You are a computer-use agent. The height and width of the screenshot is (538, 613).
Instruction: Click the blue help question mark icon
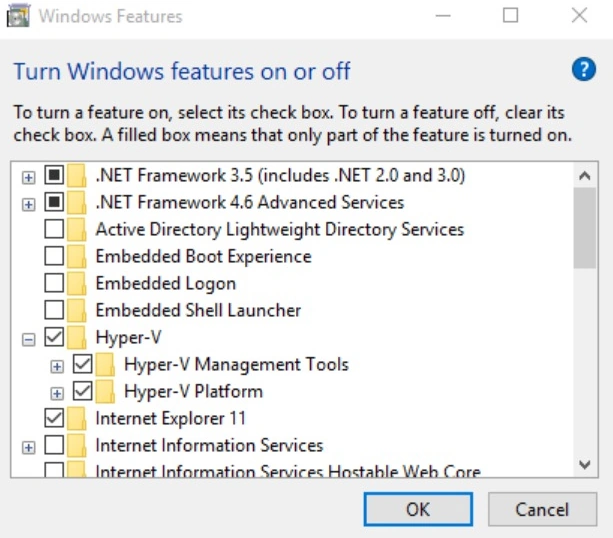pyautogui.click(x=584, y=69)
